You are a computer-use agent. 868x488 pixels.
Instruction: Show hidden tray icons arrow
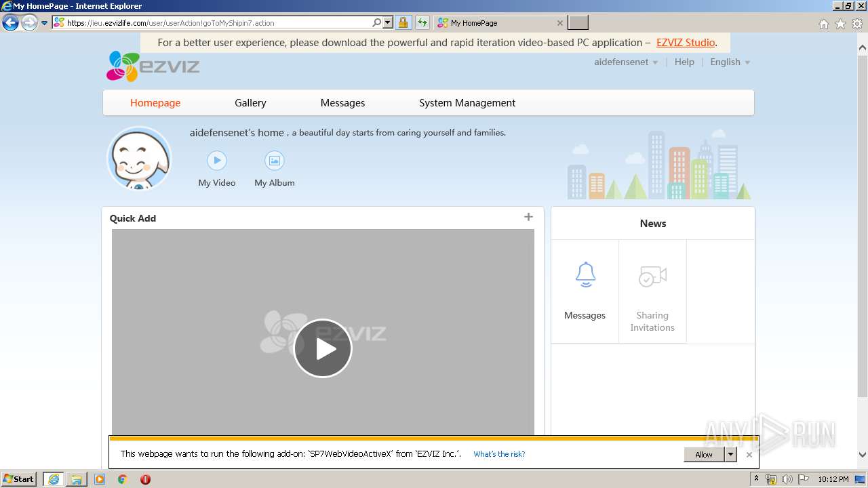(757, 479)
